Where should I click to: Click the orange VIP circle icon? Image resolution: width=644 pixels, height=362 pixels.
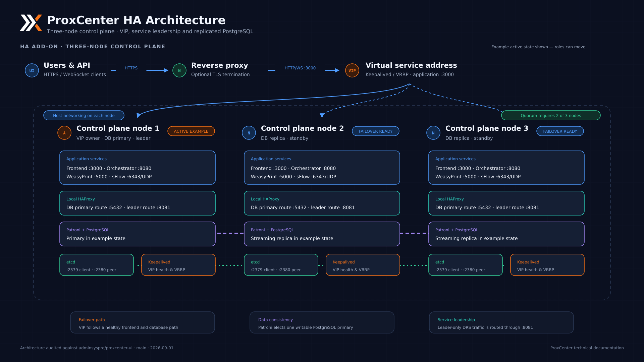tap(352, 70)
